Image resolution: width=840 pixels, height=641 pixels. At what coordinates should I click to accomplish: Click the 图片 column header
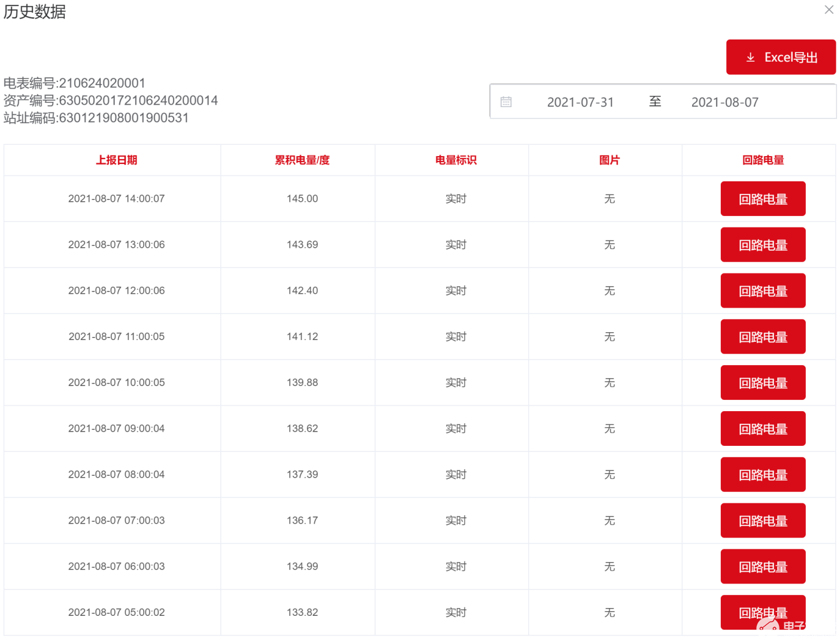coord(609,160)
